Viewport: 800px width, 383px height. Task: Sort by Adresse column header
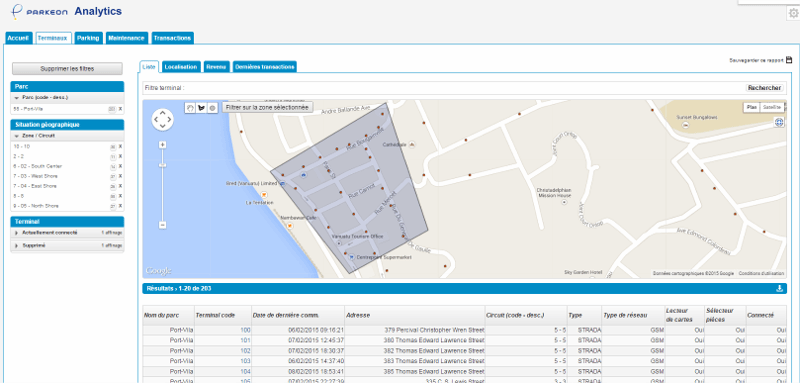pos(415,316)
